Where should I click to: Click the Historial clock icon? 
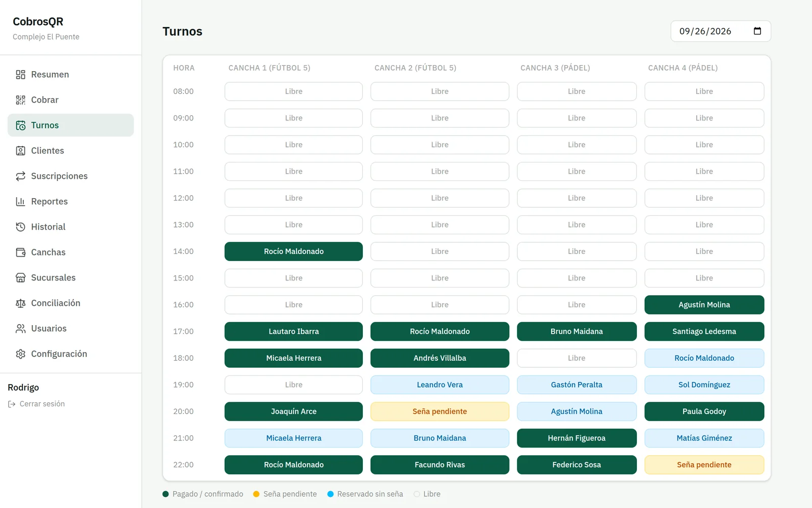pyautogui.click(x=20, y=227)
